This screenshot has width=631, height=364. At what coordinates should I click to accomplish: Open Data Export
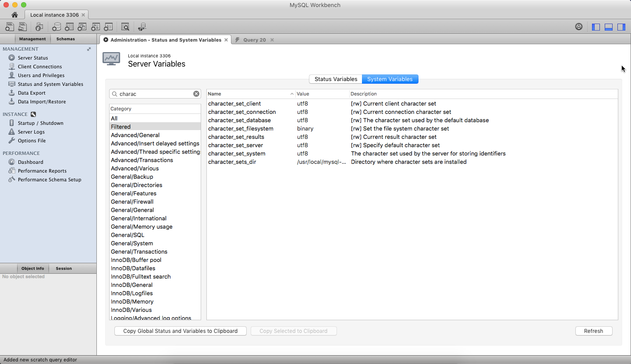(x=32, y=93)
